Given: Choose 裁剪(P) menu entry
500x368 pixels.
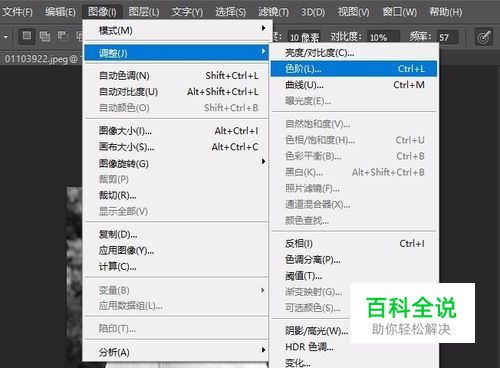Looking at the screenshot, I should pos(176,179).
